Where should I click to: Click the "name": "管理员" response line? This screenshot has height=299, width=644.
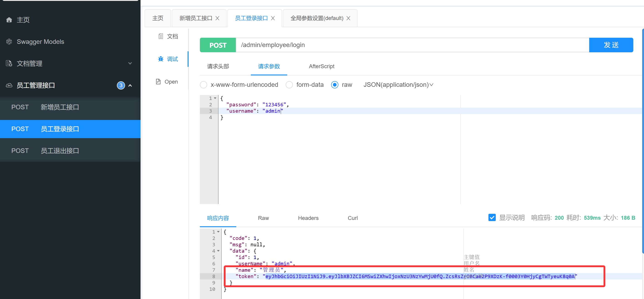pyautogui.click(x=261, y=270)
